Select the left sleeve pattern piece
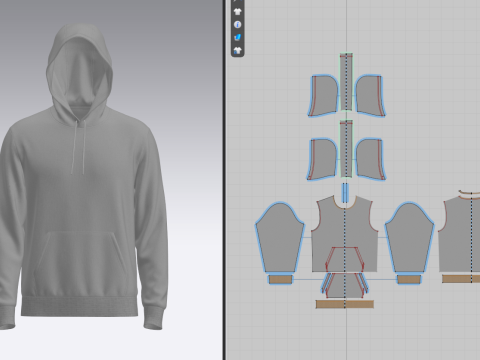 click(x=280, y=237)
